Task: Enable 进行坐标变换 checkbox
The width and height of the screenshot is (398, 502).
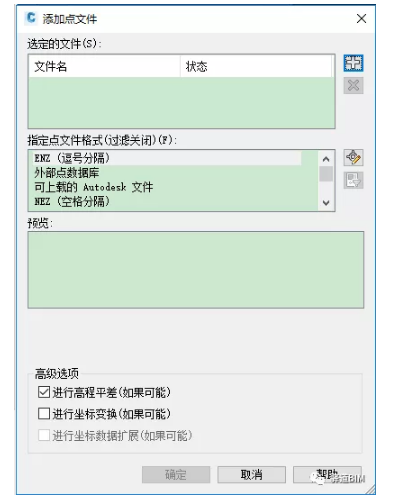Action: tap(44, 414)
